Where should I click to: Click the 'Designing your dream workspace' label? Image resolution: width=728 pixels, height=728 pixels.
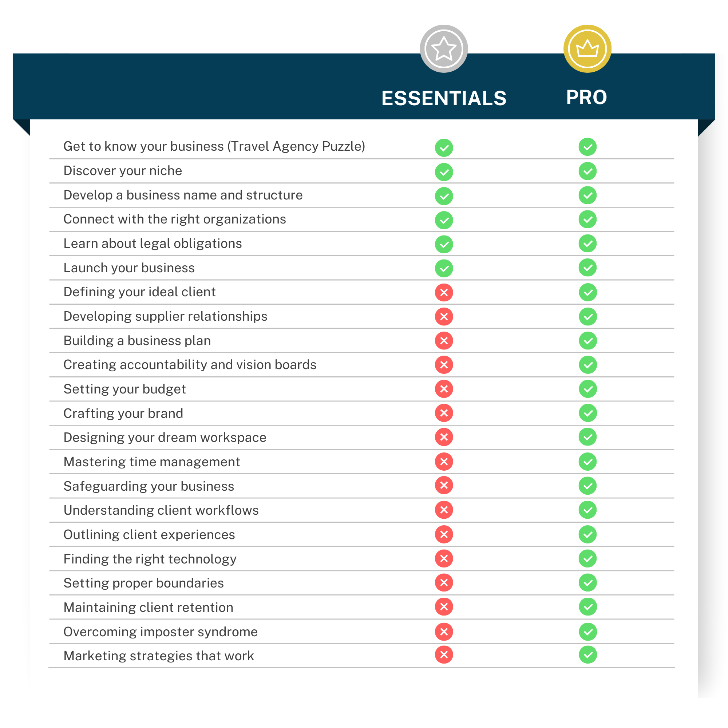(165, 438)
